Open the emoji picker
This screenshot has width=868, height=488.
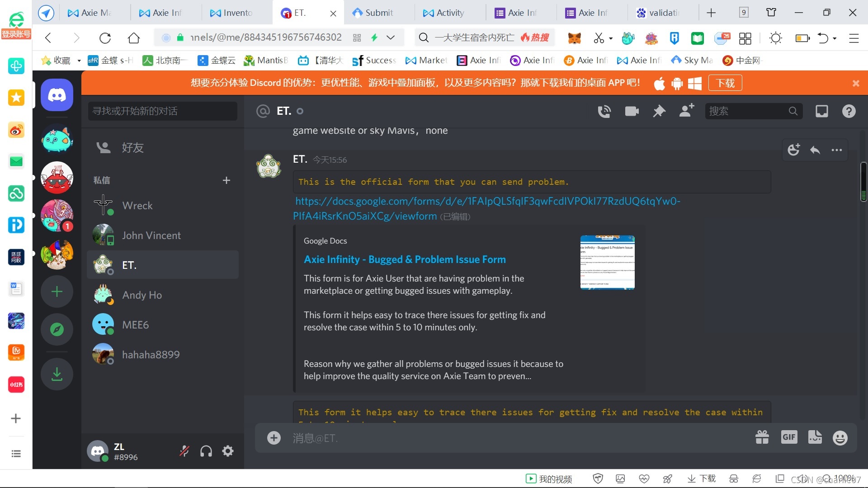tap(840, 437)
